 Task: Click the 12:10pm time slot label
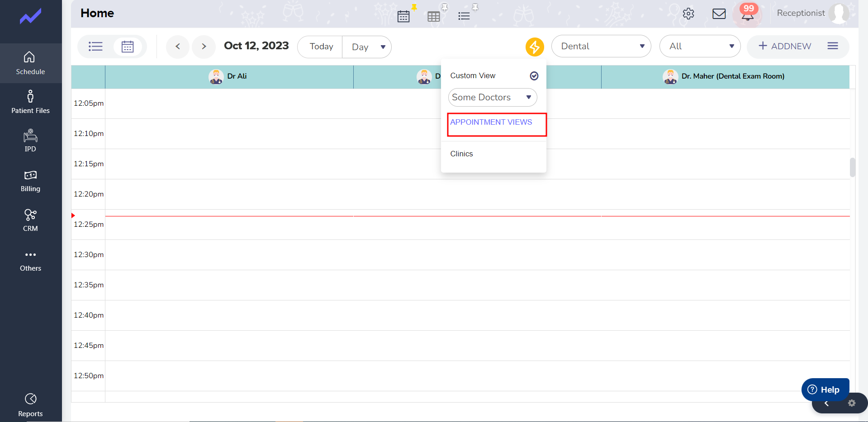pyautogui.click(x=89, y=133)
